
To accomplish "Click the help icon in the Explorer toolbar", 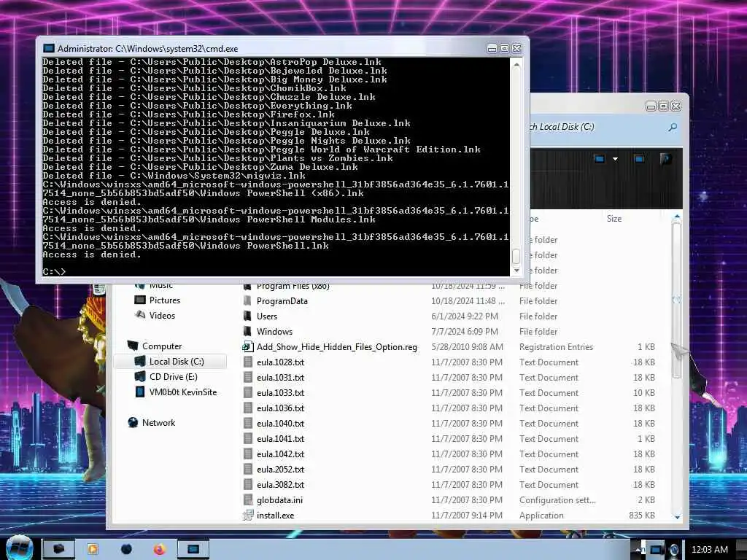I will (x=665, y=159).
